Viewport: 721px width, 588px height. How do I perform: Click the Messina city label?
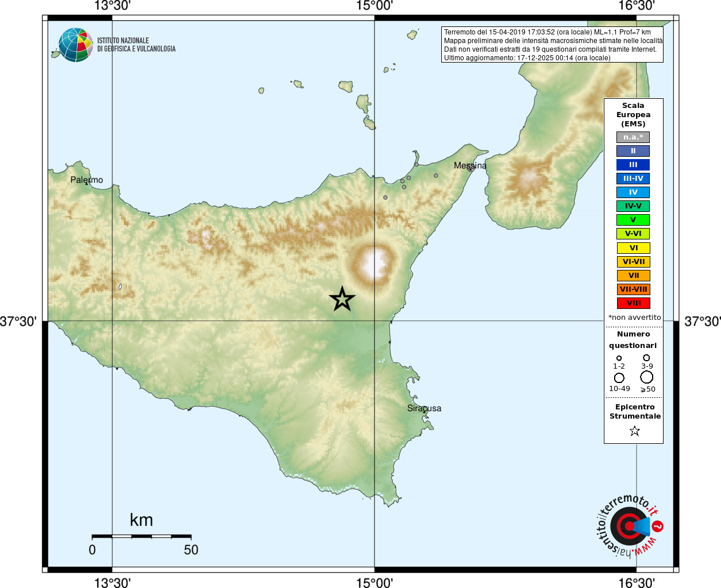(470, 165)
